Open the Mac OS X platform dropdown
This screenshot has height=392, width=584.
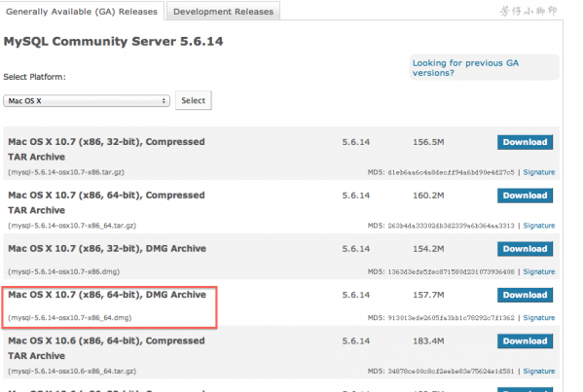coord(87,101)
